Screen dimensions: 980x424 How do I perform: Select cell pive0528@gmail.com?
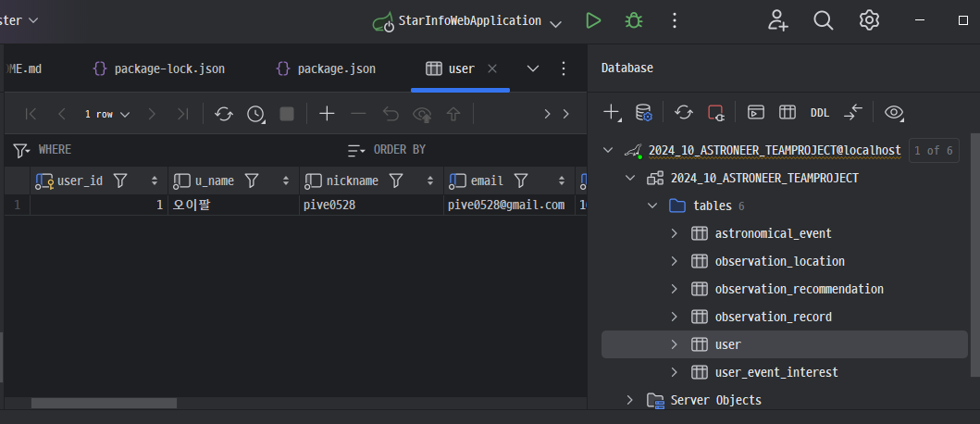pyautogui.click(x=509, y=205)
